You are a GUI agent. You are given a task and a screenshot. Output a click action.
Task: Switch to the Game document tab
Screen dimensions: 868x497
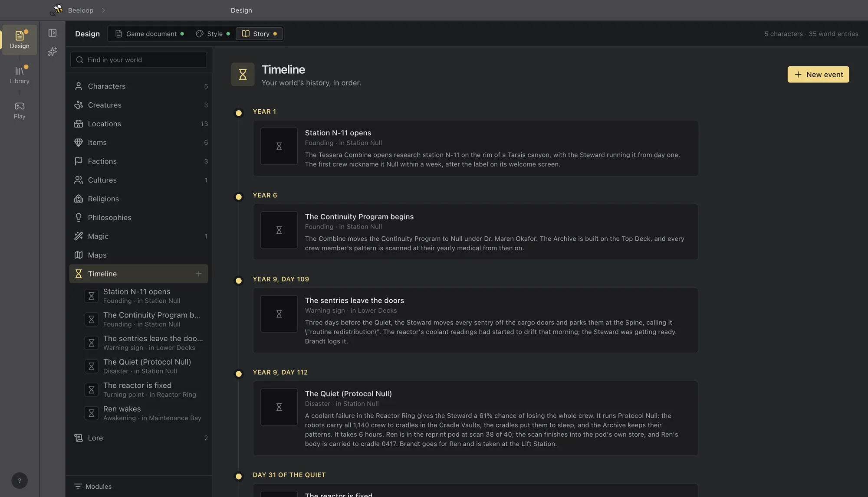[x=149, y=34]
